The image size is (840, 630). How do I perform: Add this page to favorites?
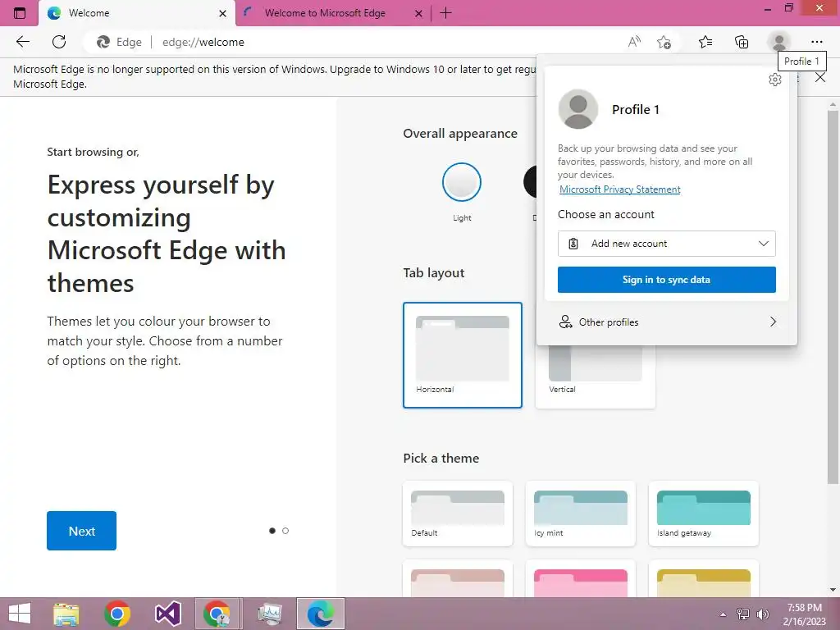664,42
